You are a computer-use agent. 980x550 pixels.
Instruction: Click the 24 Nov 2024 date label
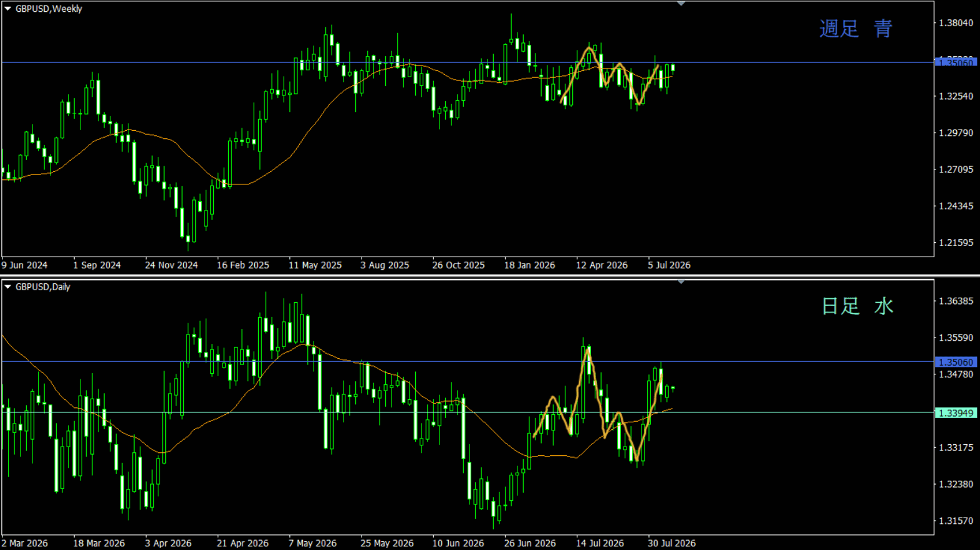171,265
